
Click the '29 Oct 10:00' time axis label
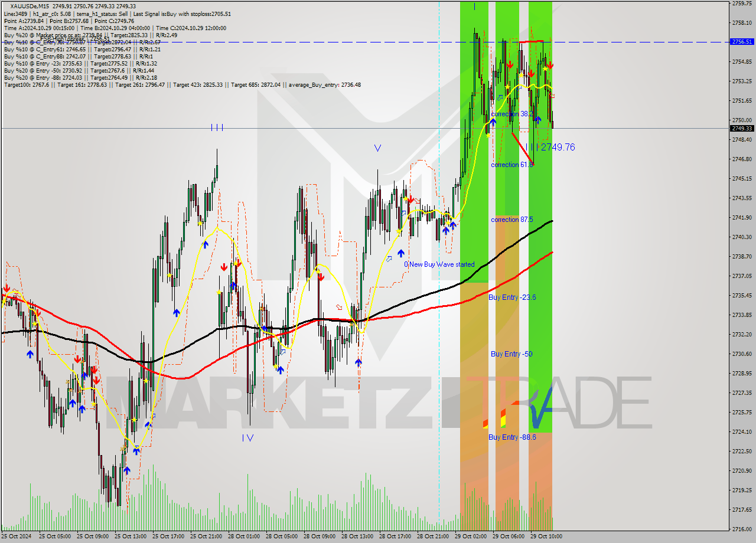click(546, 537)
